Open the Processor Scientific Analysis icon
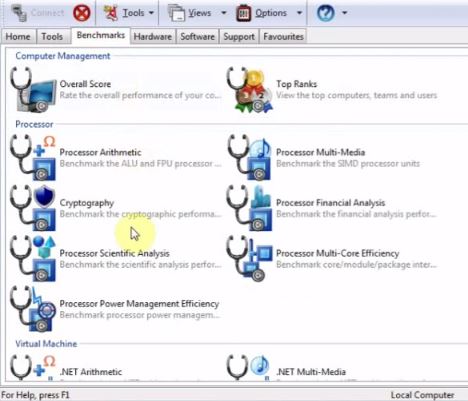 pos(33,259)
